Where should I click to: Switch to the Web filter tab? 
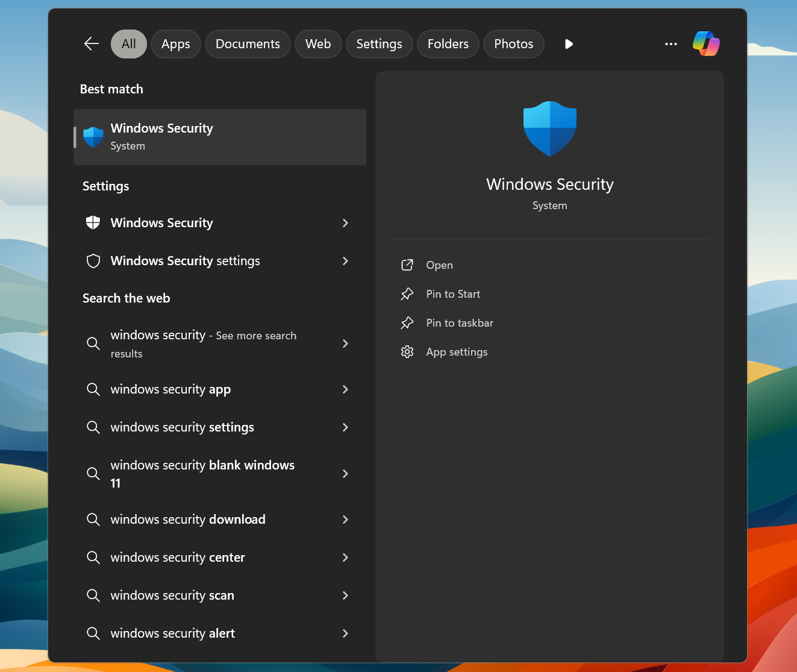[318, 44]
